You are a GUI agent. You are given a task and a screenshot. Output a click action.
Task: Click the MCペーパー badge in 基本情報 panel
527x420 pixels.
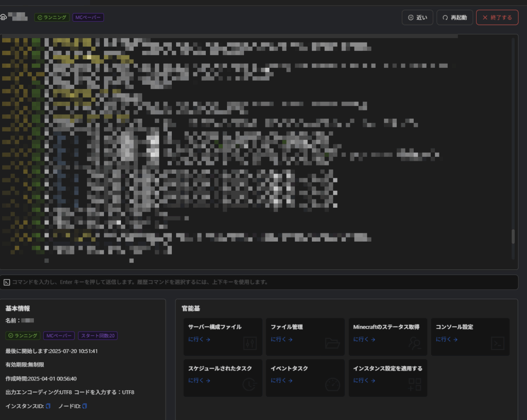[59, 335]
